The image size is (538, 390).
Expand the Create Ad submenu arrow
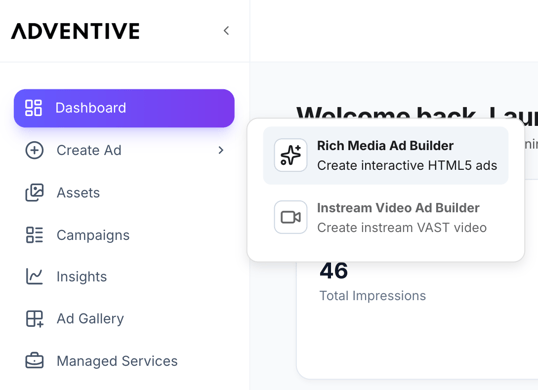pos(221,150)
